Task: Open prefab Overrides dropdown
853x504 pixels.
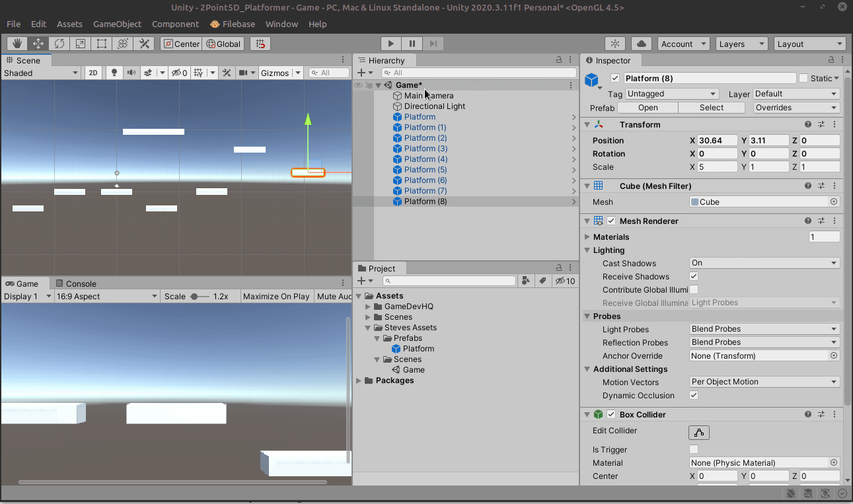Action: click(797, 108)
